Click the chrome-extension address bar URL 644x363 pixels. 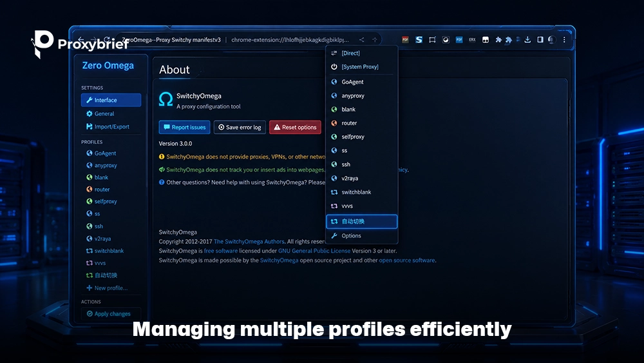(290, 40)
